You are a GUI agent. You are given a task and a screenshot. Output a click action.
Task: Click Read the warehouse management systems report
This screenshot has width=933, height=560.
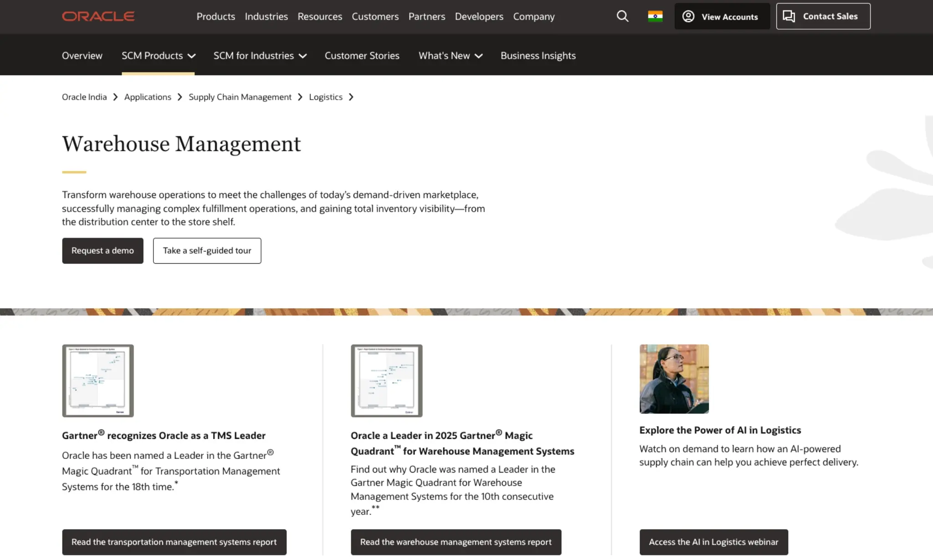[x=456, y=542]
